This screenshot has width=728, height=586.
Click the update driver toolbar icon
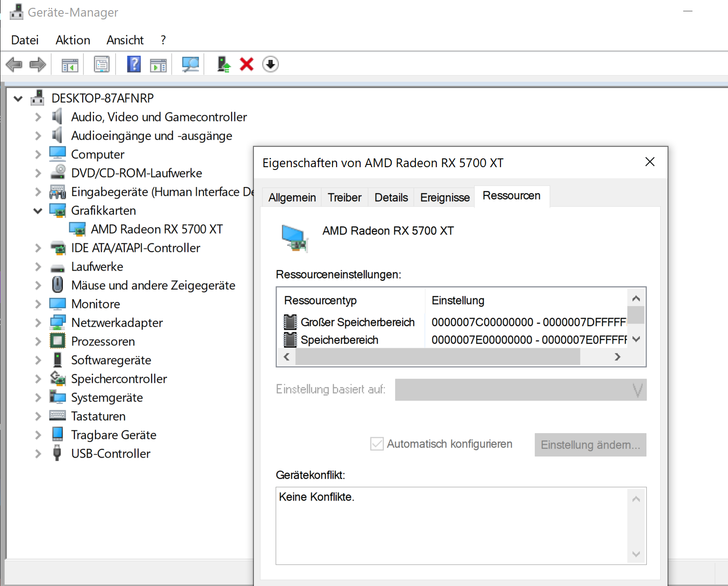click(x=224, y=64)
